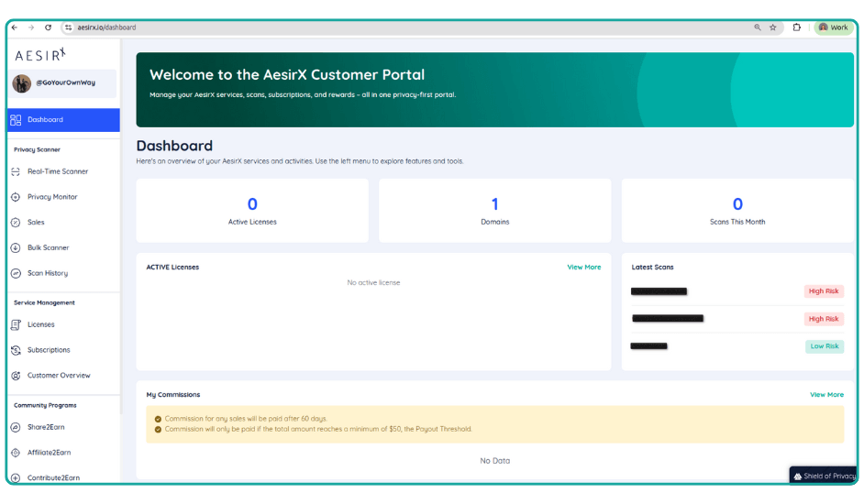This screenshot has width=864, height=504.
Task: Click the Share2Earn icon
Action: coord(16,427)
